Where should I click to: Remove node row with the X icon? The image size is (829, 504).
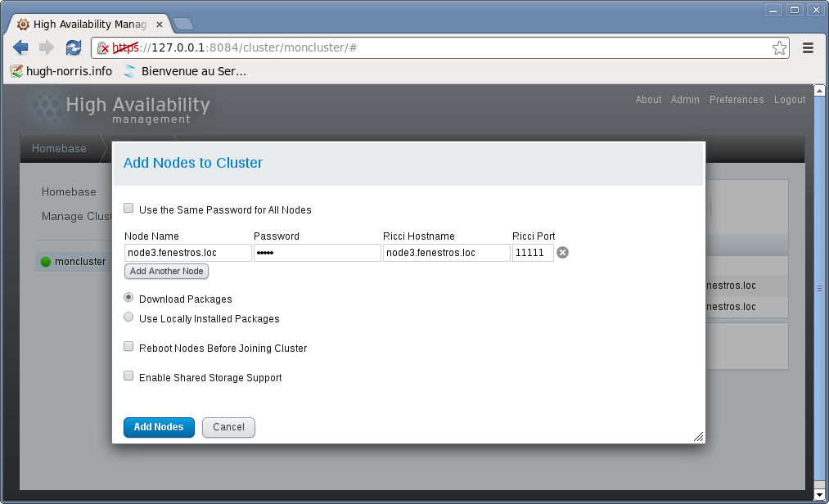pyautogui.click(x=562, y=253)
